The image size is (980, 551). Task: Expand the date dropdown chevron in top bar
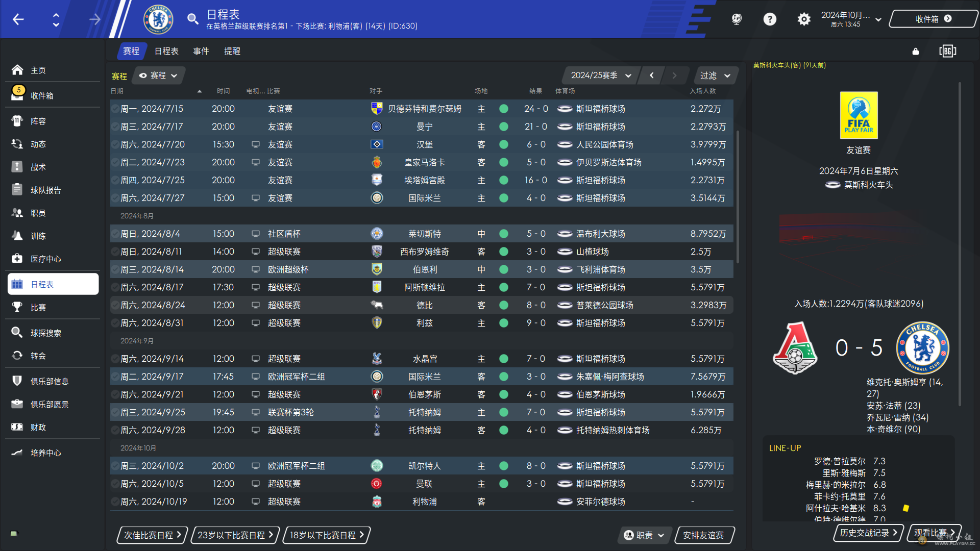[878, 20]
